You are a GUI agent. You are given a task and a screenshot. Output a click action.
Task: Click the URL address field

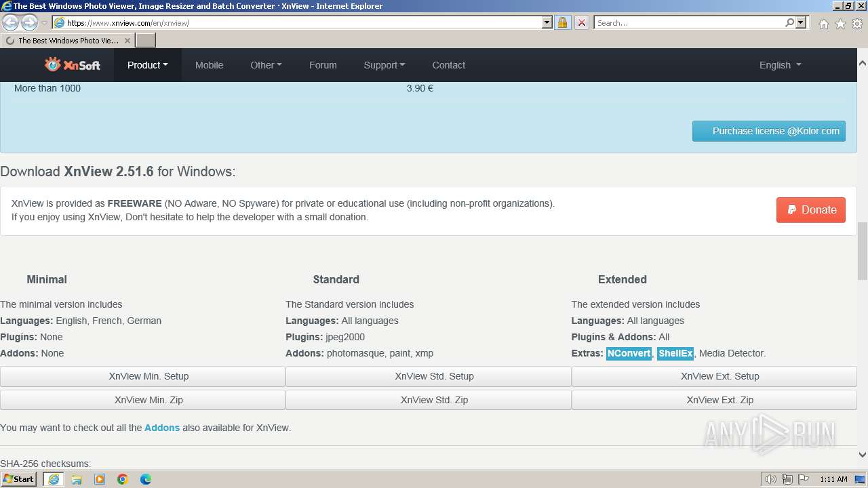point(302,22)
